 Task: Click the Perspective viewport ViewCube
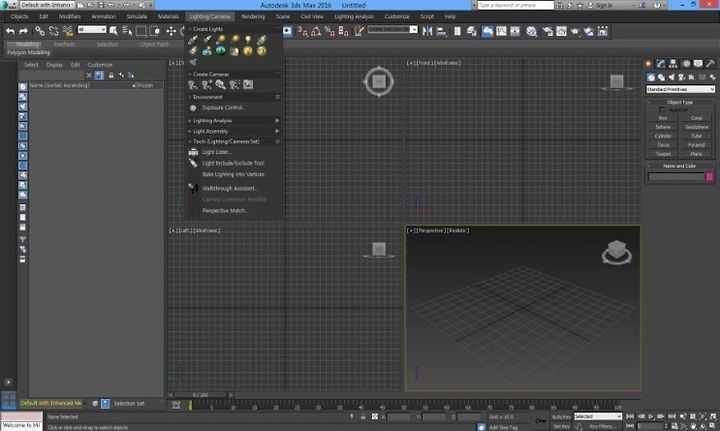point(617,252)
